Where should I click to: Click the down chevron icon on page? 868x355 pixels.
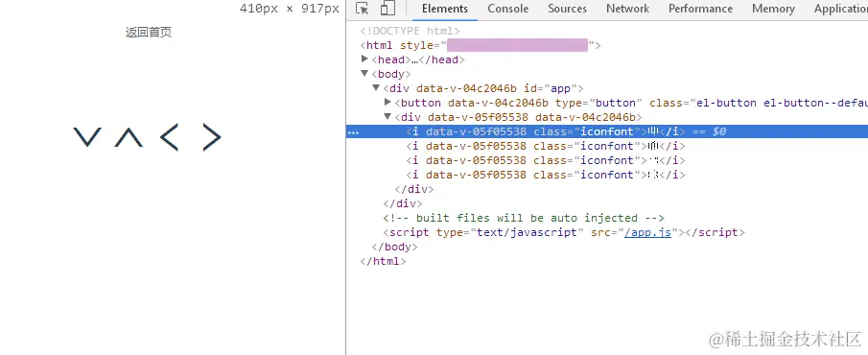[x=87, y=137]
